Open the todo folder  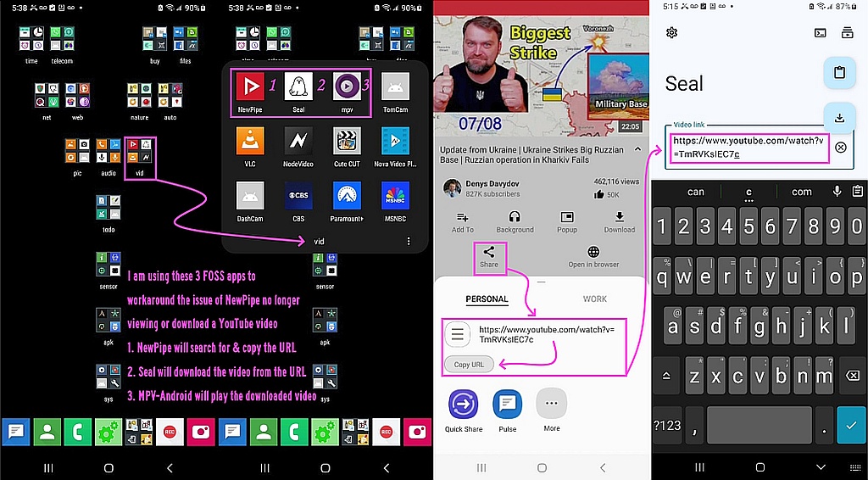[108, 207]
